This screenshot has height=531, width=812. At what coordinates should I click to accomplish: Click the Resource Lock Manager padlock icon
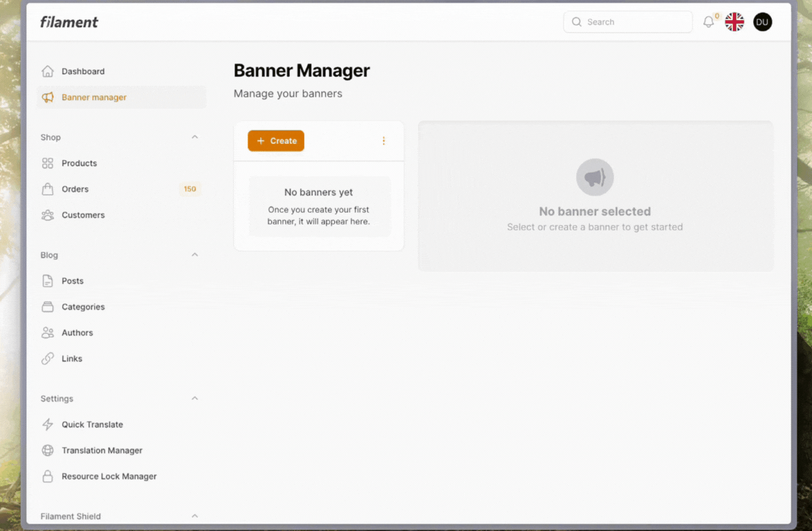[48, 476]
